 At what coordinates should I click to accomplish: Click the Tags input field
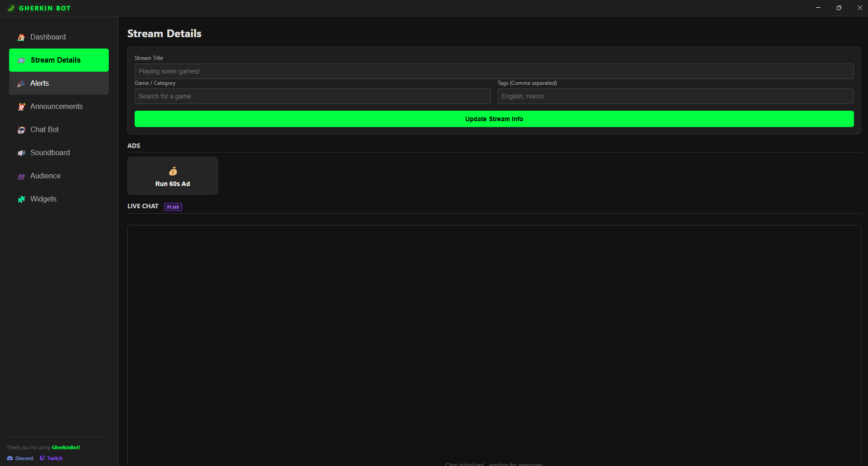(x=676, y=96)
